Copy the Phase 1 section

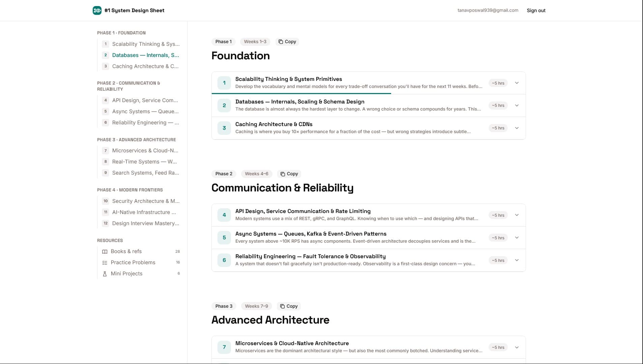click(x=287, y=42)
